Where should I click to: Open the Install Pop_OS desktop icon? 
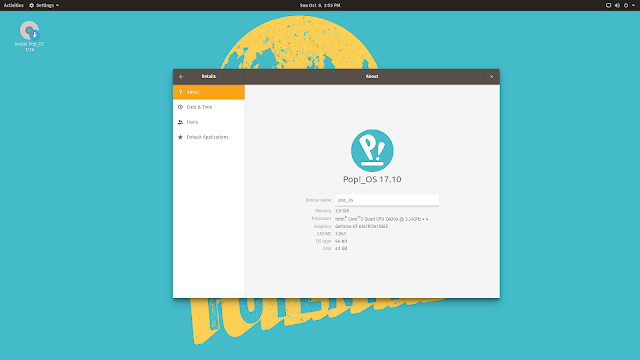pyautogui.click(x=29, y=36)
